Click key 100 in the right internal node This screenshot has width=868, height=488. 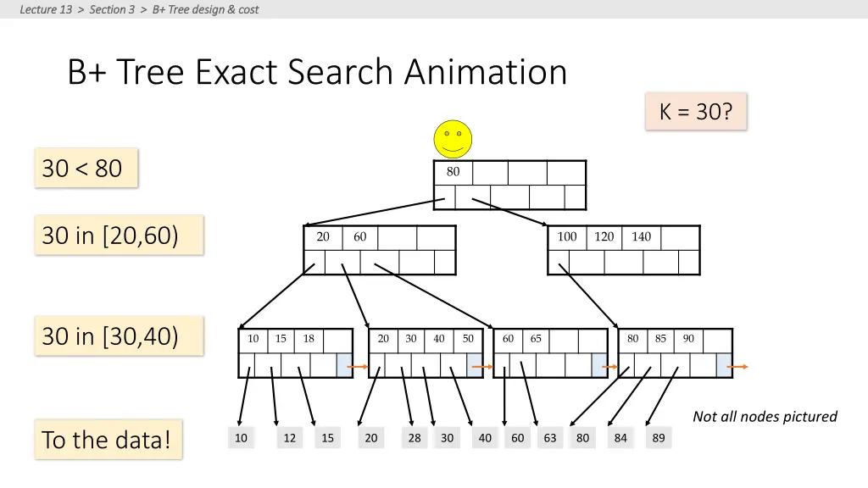click(x=567, y=237)
